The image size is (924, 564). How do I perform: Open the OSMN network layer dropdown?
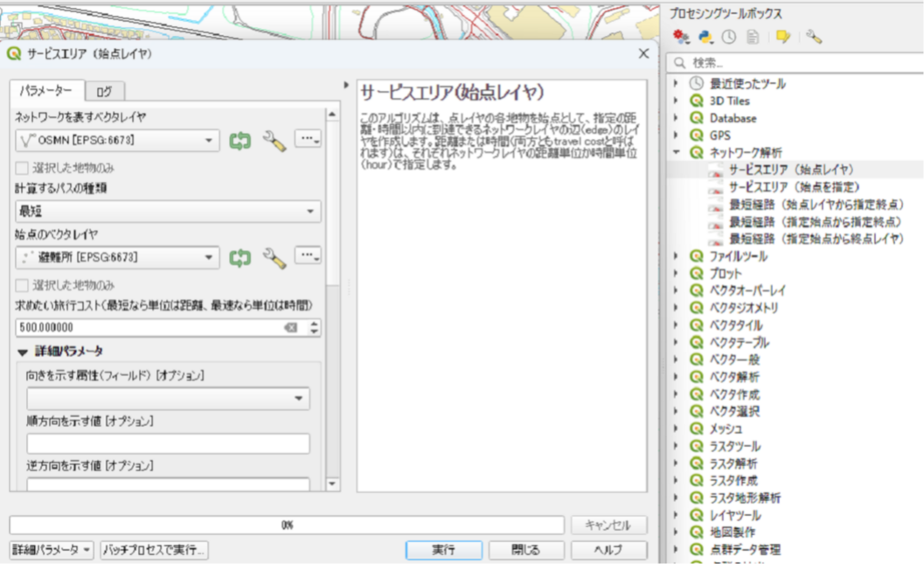[117, 140]
